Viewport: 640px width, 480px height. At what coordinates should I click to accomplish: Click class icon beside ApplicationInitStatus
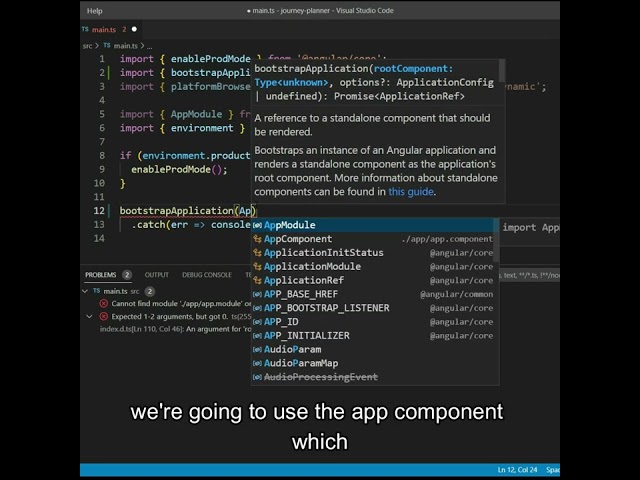pyautogui.click(x=257, y=253)
